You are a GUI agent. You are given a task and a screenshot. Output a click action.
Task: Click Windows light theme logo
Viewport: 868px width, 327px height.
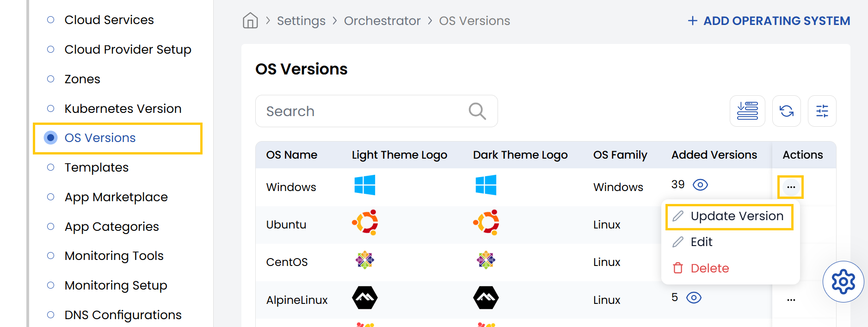pyautogui.click(x=365, y=185)
